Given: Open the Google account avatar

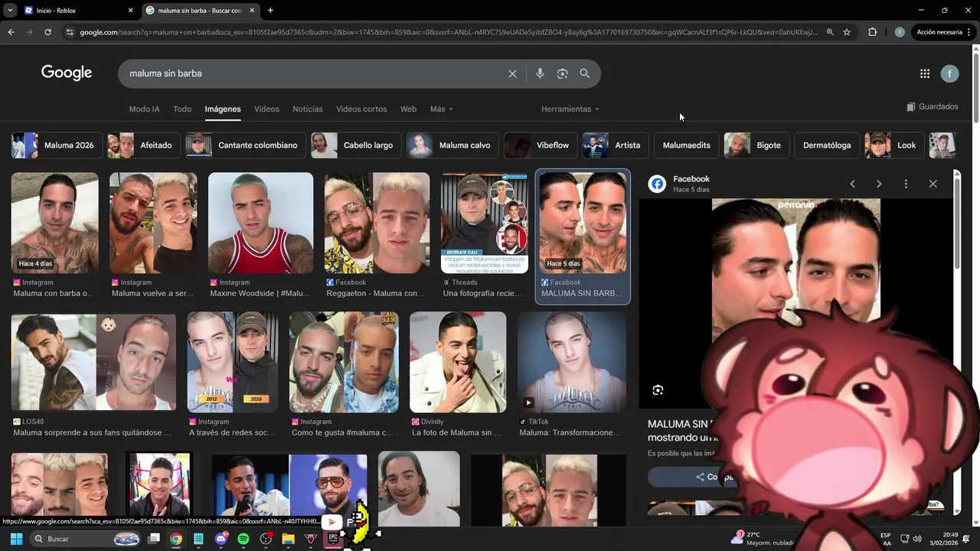Looking at the screenshot, I should coord(949,73).
